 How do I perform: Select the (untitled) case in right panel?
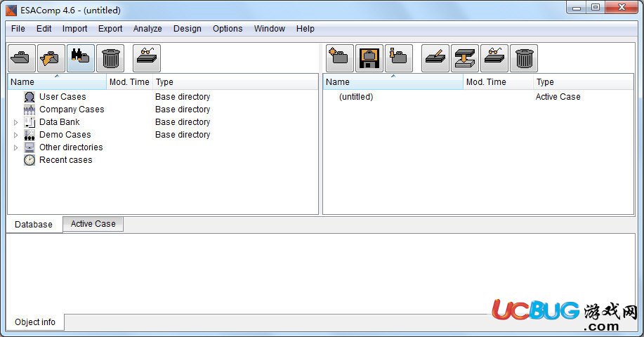click(x=356, y=97)
